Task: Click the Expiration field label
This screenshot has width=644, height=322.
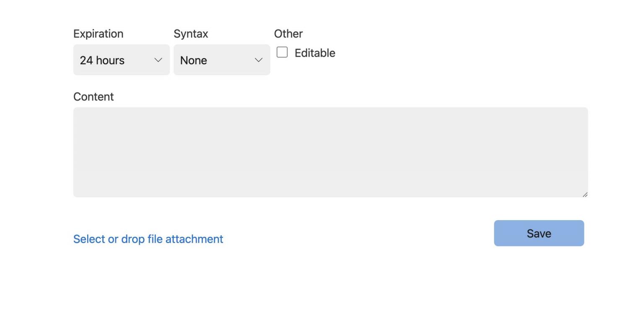Action: tap(98, 34)
